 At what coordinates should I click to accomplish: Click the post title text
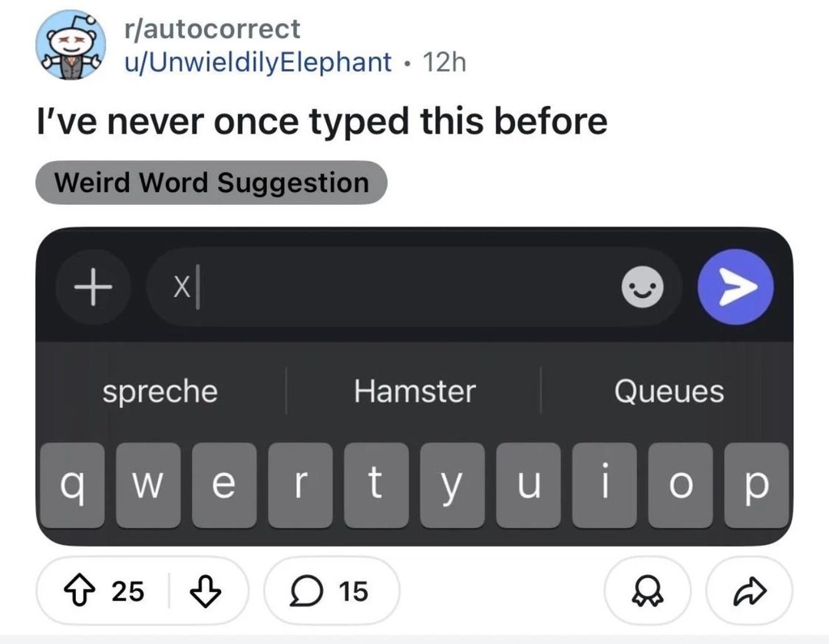click(x=322, y=121)
